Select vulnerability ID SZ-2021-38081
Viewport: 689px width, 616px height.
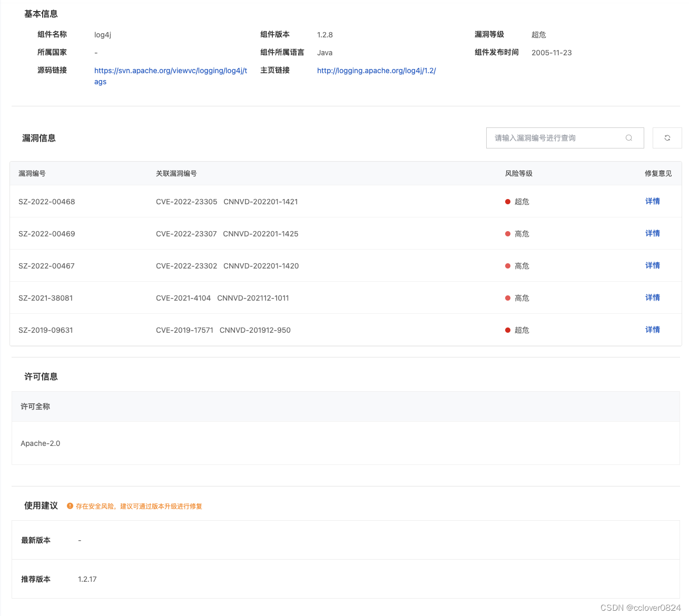tap(46, 298)
